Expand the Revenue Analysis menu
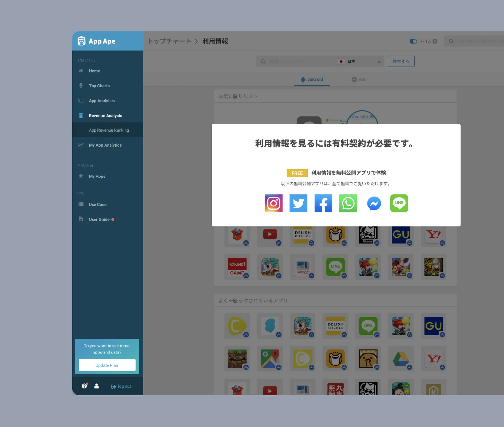 105,116
